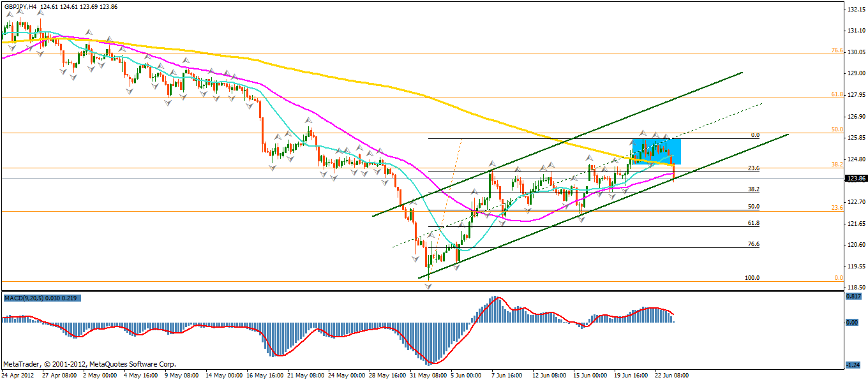The width and height of the screenshot is (868, 380).
Task: Select the orange 61.8 Fibonacci level label
Action: click(x=837, y=94)
